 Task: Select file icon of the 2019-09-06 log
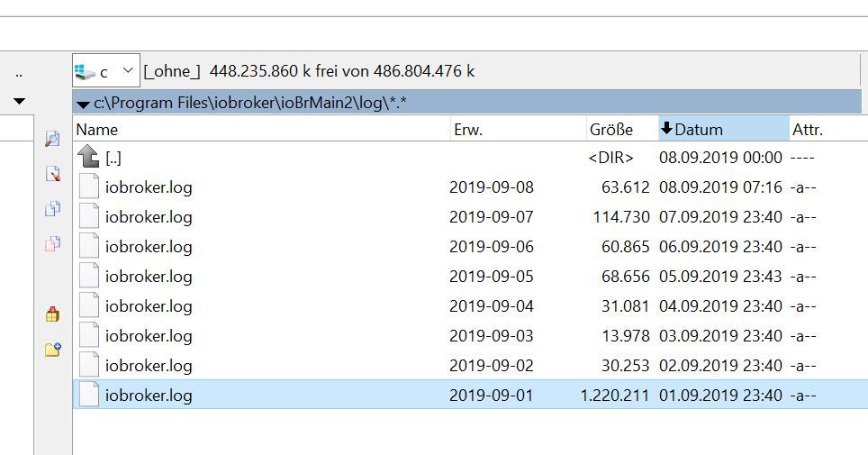click(x=88, y=246)
